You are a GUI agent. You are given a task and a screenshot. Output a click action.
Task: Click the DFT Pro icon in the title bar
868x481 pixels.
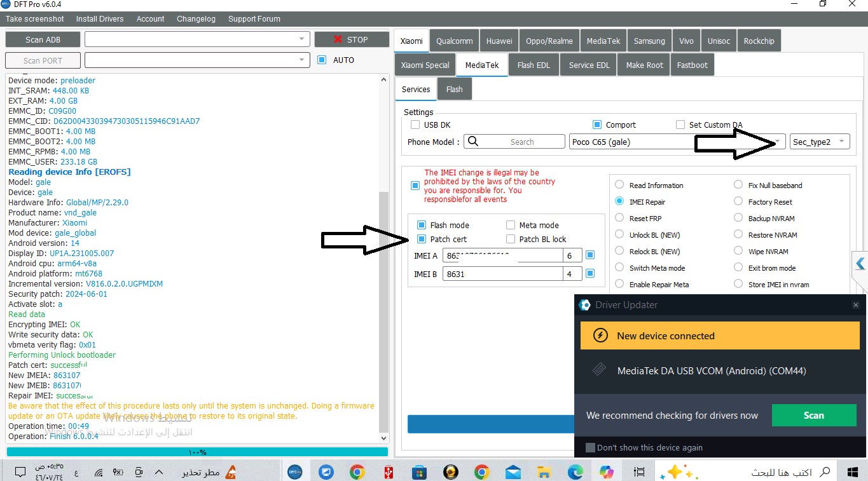click(x=6, y=4)
